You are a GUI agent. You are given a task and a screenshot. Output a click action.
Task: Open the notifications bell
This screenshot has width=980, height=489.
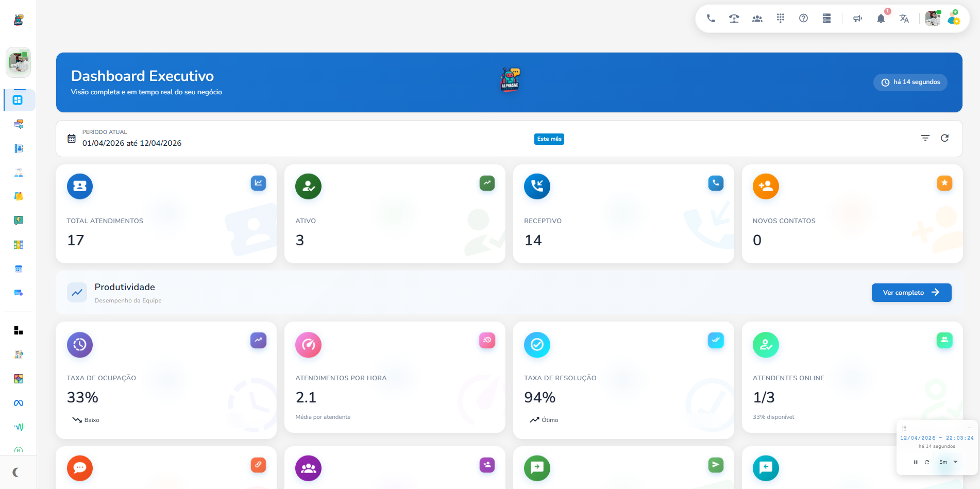tap(881, 19)
